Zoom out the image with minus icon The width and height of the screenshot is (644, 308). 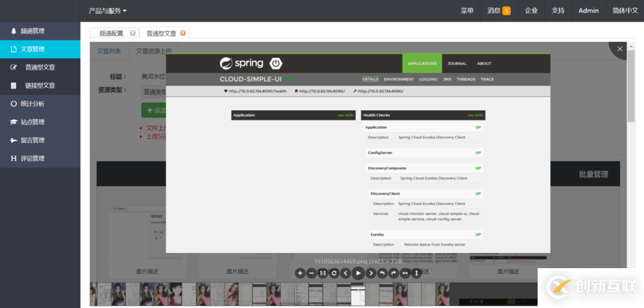312,273
